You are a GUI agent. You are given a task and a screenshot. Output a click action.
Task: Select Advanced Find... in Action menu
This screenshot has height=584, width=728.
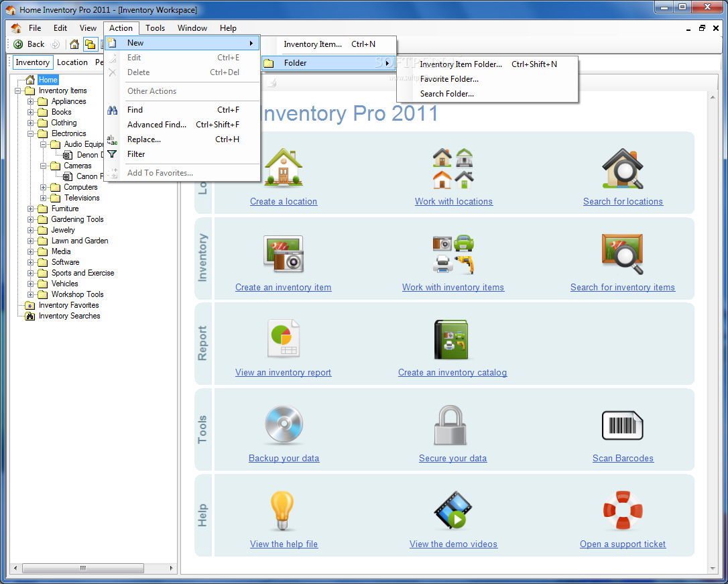182,125
